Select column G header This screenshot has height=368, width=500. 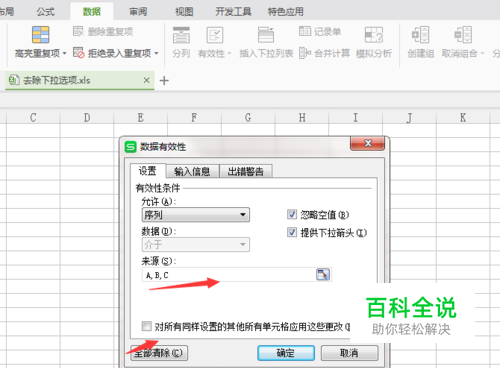pyautogui.click(x=248, y=117)
